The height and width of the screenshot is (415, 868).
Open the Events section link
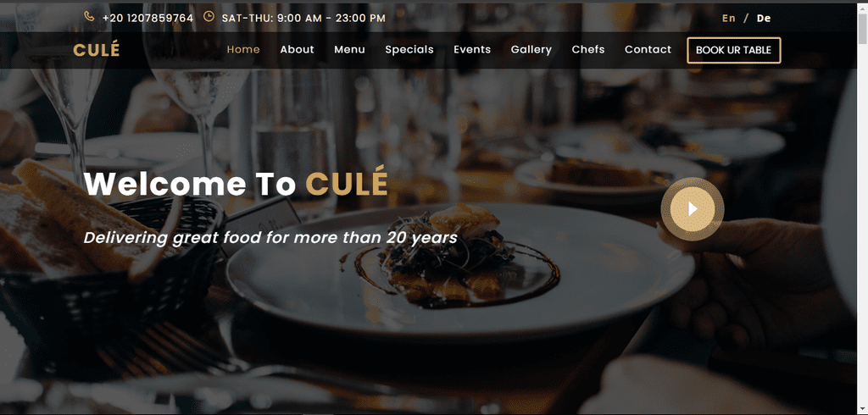(472, 50)
